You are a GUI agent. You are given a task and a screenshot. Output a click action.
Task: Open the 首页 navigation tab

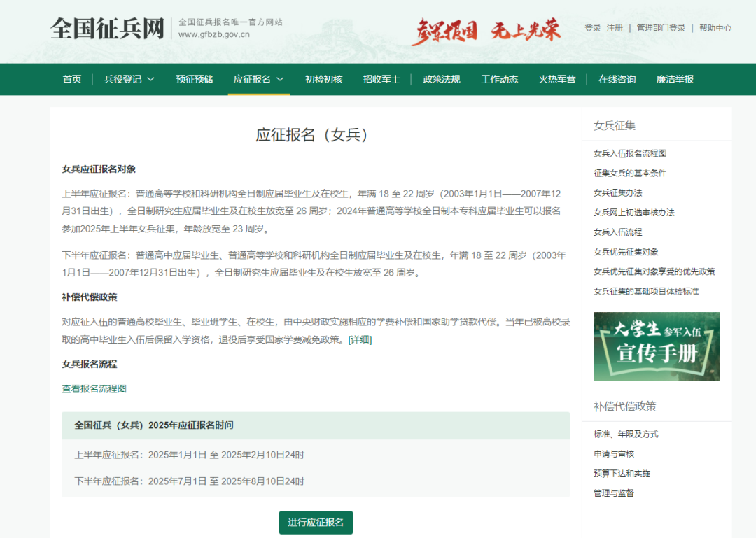pyautogui.click(x=72, y=79)
